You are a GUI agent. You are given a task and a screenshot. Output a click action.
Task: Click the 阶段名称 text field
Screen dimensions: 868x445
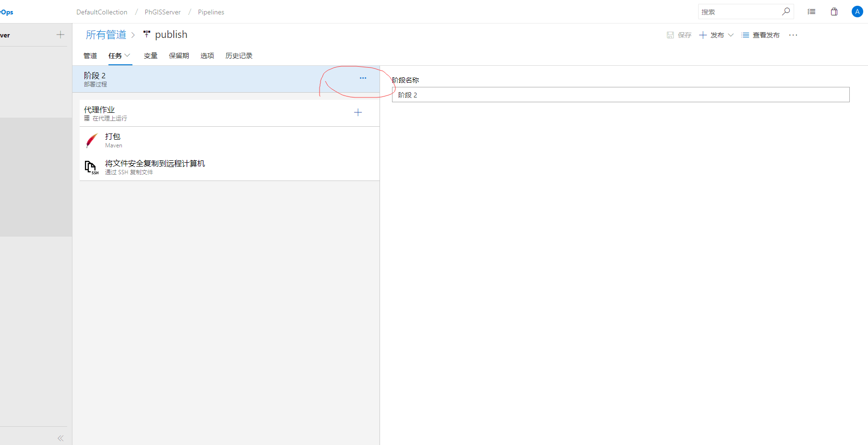tap(620, 95)
